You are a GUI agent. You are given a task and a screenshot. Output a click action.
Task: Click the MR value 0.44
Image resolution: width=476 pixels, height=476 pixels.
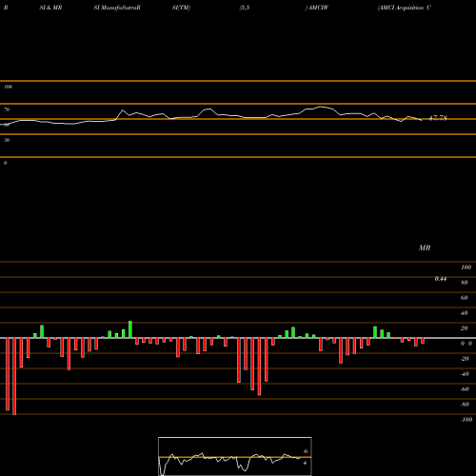[441, 279]
